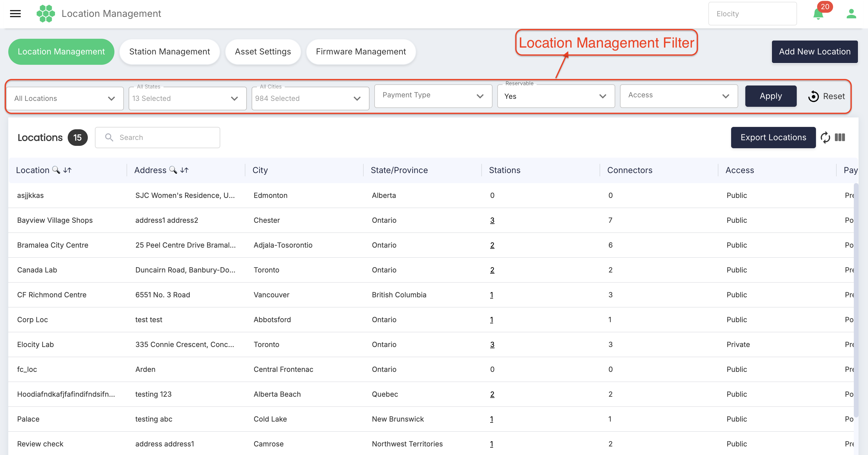The height and width of the screenshot is (455, 868).
Task: Select the Hoodiafndkafjfafindifndsifn location name
Action: [x=66, y=394]
